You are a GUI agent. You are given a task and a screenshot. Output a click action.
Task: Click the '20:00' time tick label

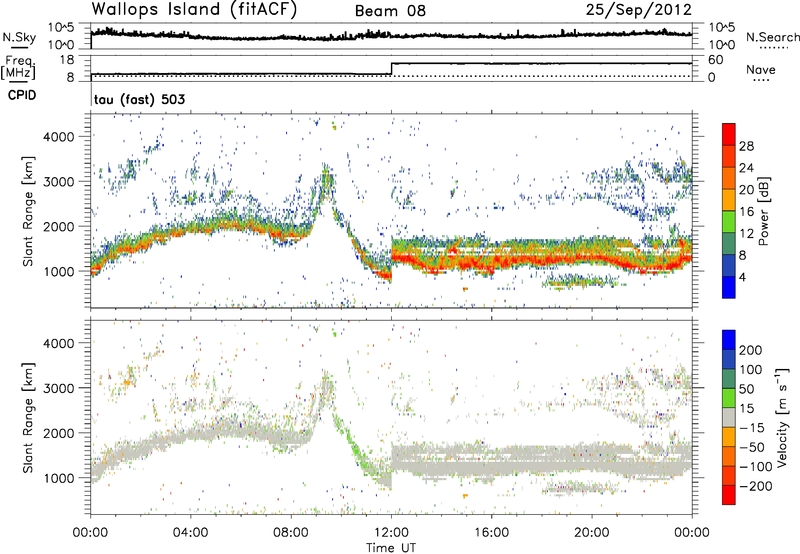592,533
